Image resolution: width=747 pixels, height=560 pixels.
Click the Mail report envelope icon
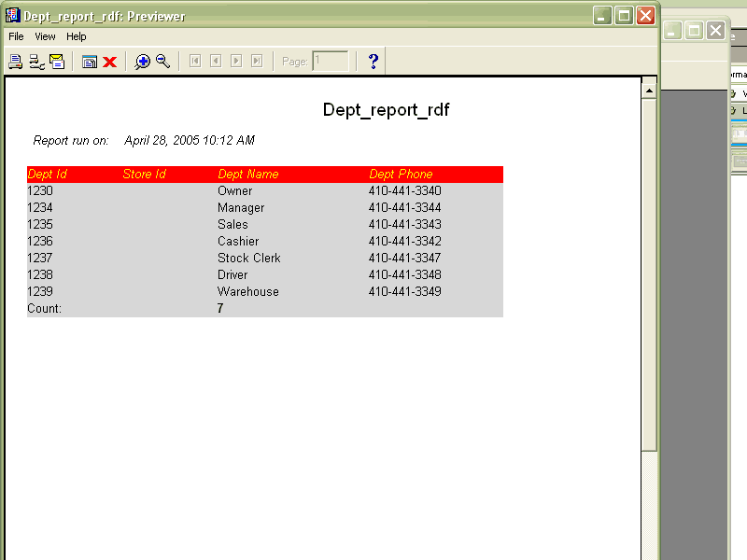pos(57,62)
